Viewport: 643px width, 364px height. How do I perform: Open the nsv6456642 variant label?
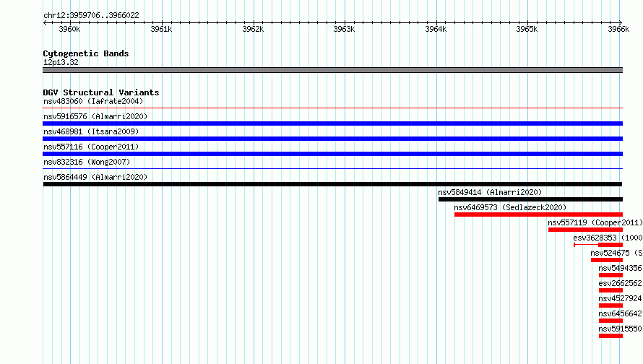click(620, 313)
